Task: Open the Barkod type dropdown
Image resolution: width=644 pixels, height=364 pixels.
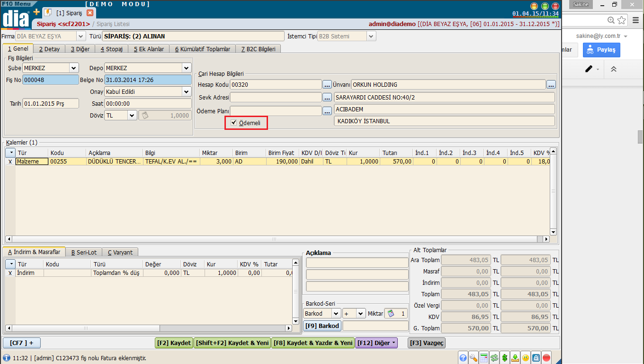Action: tap(336, 313)
